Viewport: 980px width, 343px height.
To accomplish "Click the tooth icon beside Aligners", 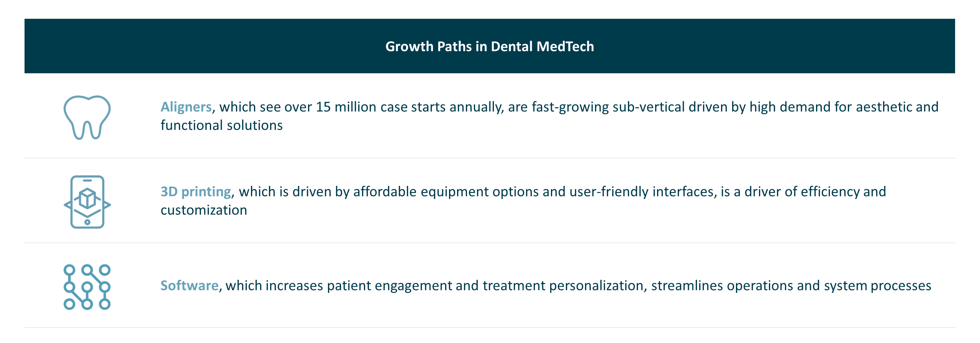I will [x=87, y=117].
